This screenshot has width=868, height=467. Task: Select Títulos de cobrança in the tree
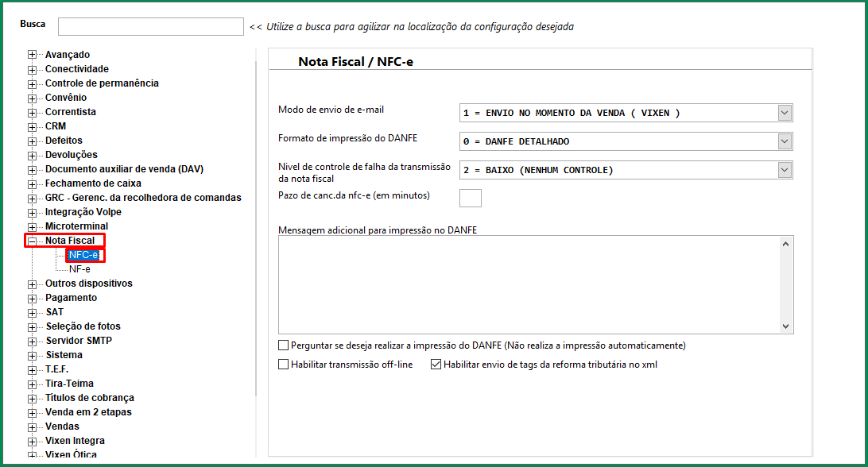tap(90, 398)
